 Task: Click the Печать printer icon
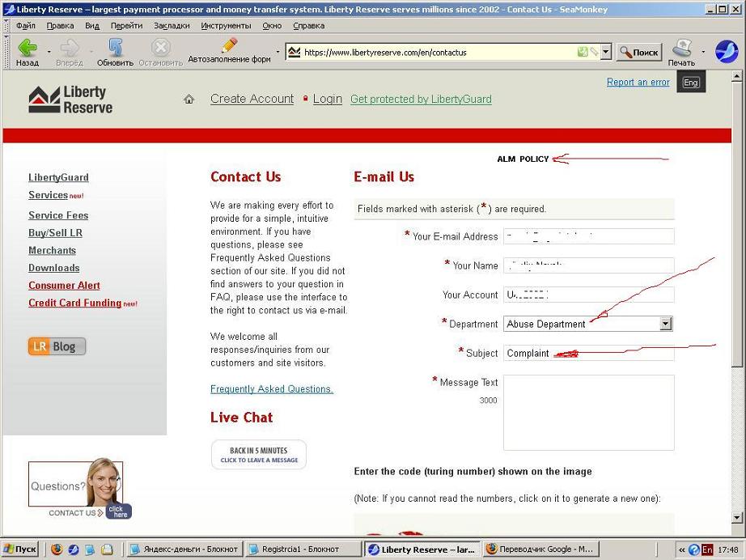[x=681, y=48]
